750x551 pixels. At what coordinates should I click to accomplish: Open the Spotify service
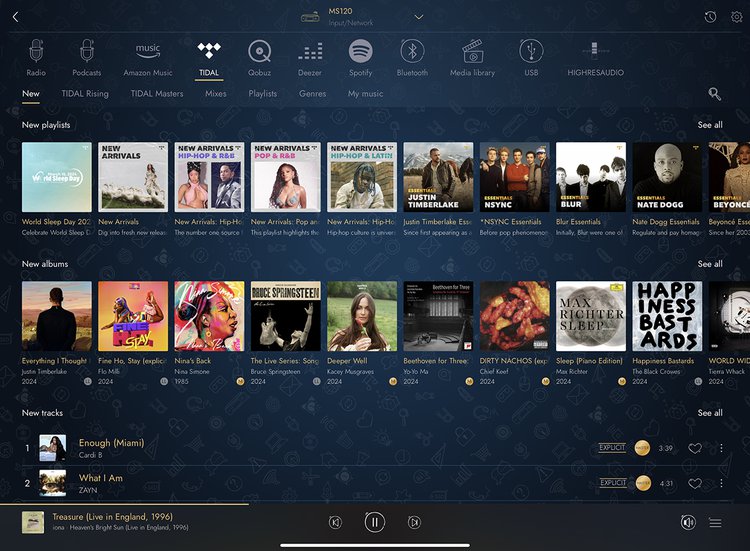coord(361,57)
